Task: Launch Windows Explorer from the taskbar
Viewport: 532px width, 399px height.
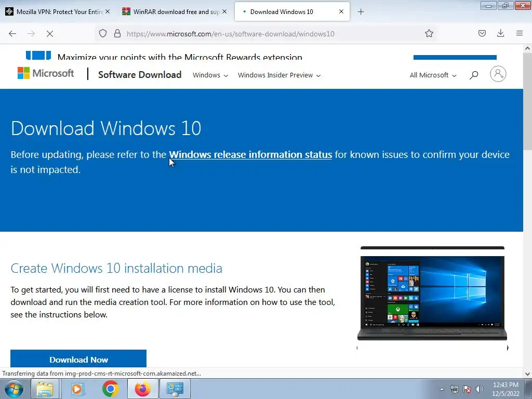Action: click(45, 389)
